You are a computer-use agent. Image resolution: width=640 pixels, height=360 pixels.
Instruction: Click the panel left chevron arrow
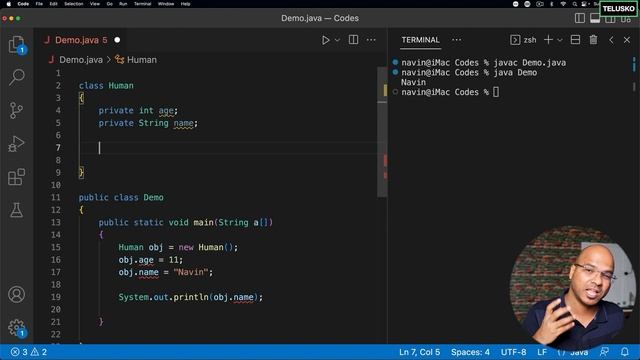[611, 40]
